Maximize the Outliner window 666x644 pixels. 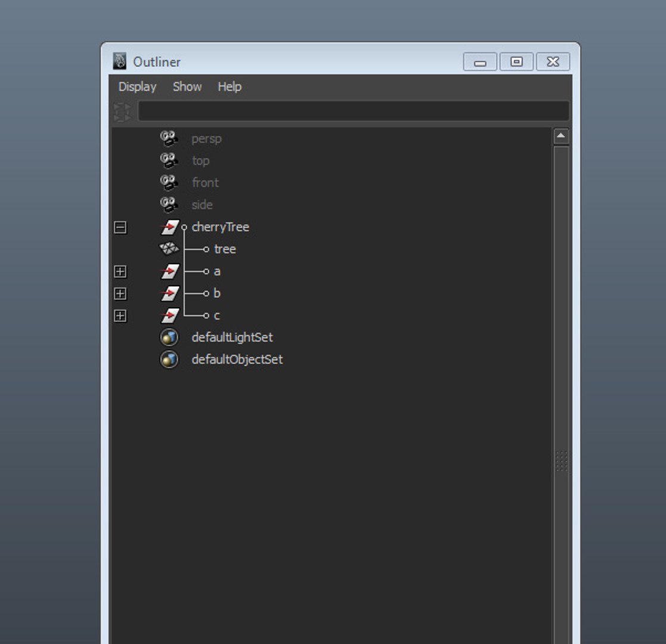516,62
